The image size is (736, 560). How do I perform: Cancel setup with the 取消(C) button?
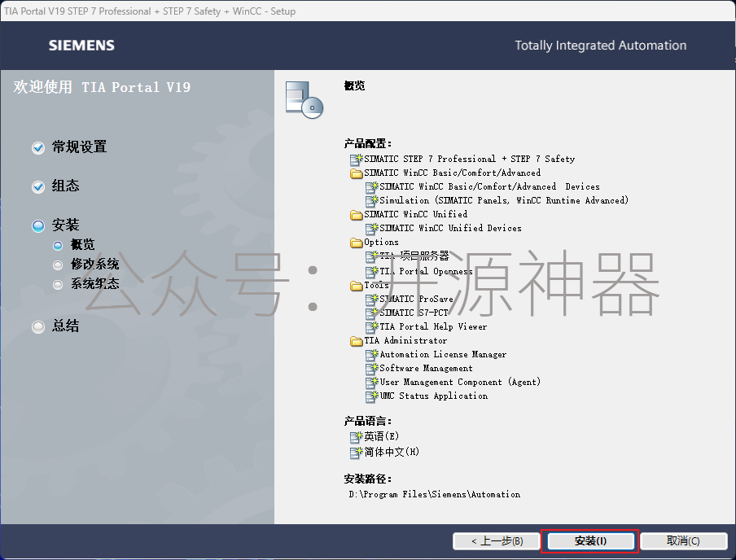click(683, 540)
